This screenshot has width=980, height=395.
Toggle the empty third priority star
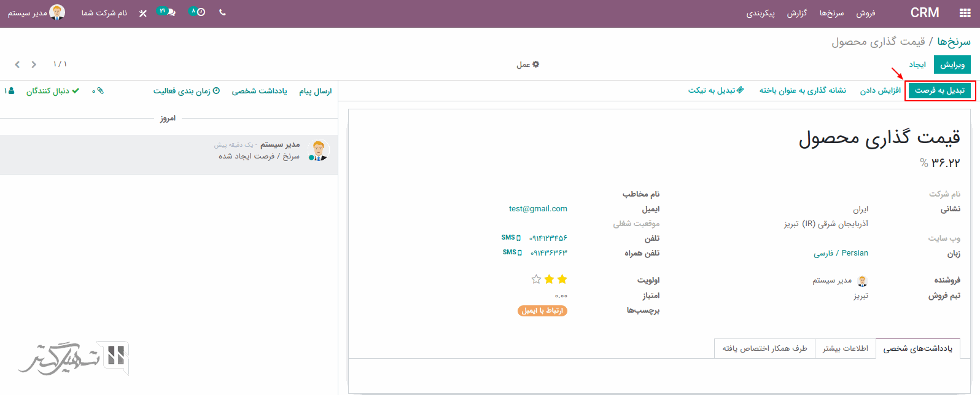click(536, 280)
